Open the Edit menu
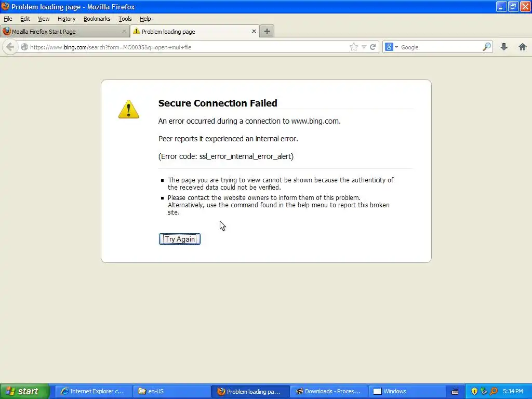The width and height of the screenshot is (532, 399). coord(25,19)
